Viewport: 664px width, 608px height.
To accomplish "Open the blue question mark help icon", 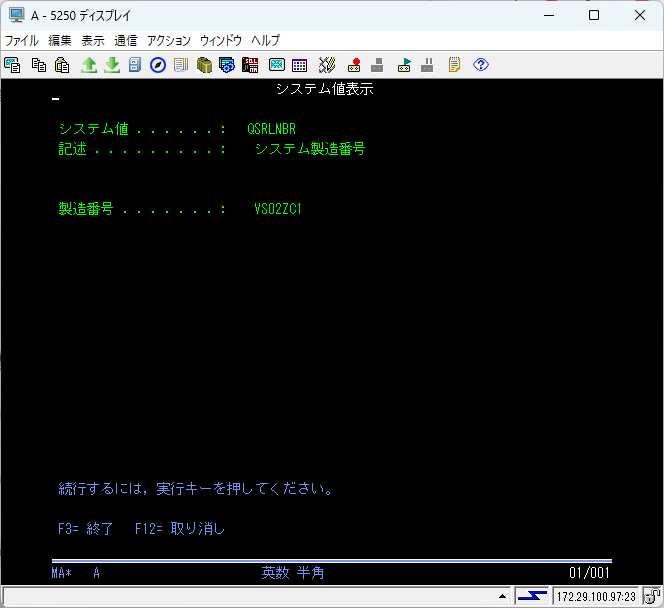I will (x=481, y=65).
